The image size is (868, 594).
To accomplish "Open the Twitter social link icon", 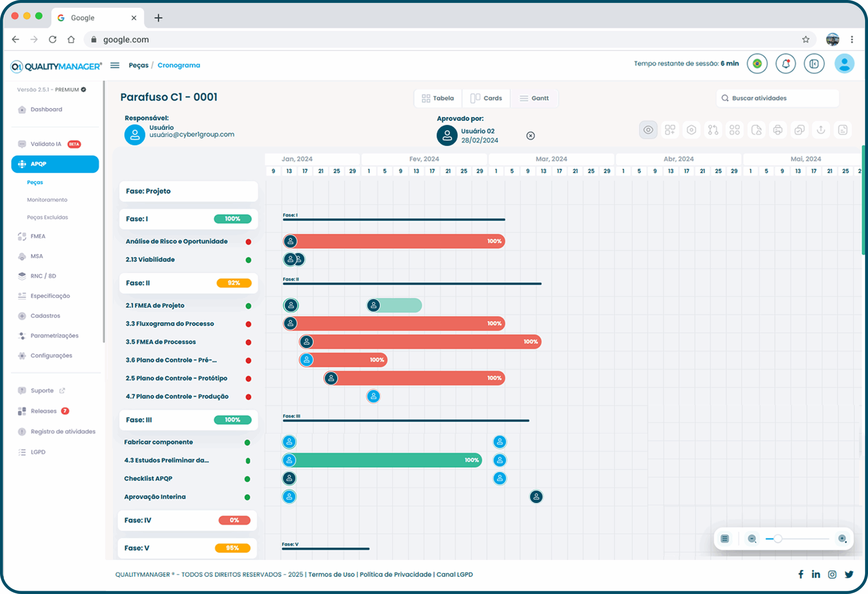I will (849, 574).
